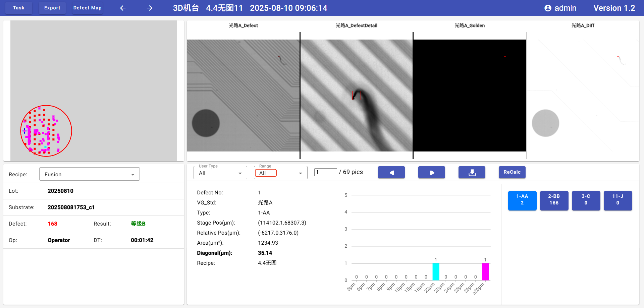The image size is (644, 308).
Task: Expand the User Type dropdown
Action: coord(220,173)
